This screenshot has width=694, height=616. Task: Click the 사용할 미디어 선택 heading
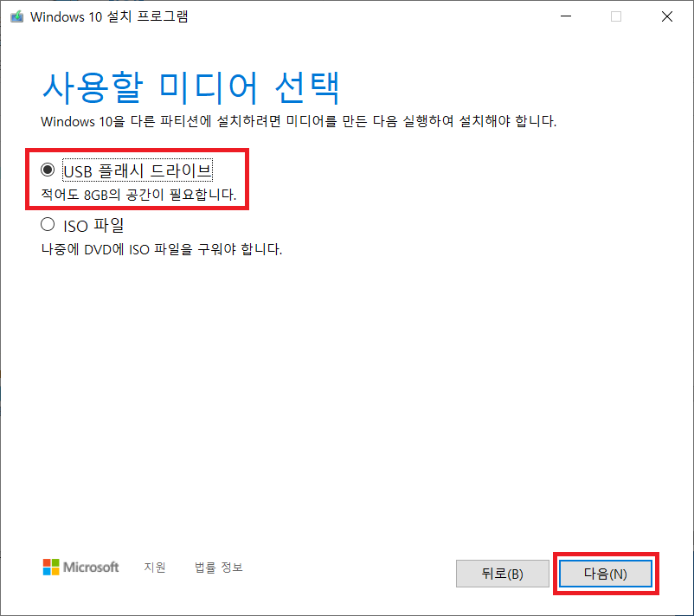tap(191, 87)
